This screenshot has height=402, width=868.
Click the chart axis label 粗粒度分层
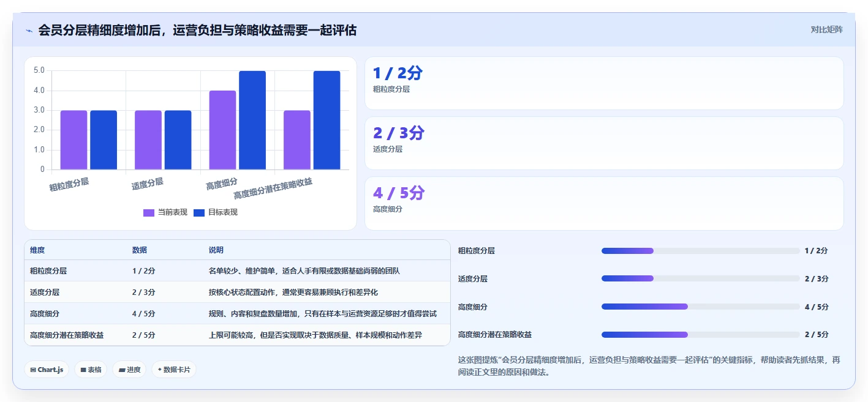pos(69,185)
